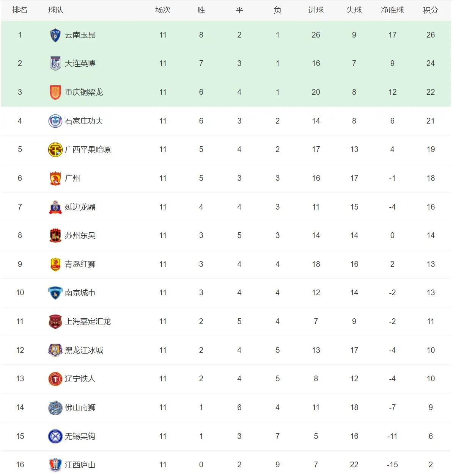Click the 广州 team crest icon
The width and height of the screenshot is (453, 476).
click(55, 178)
